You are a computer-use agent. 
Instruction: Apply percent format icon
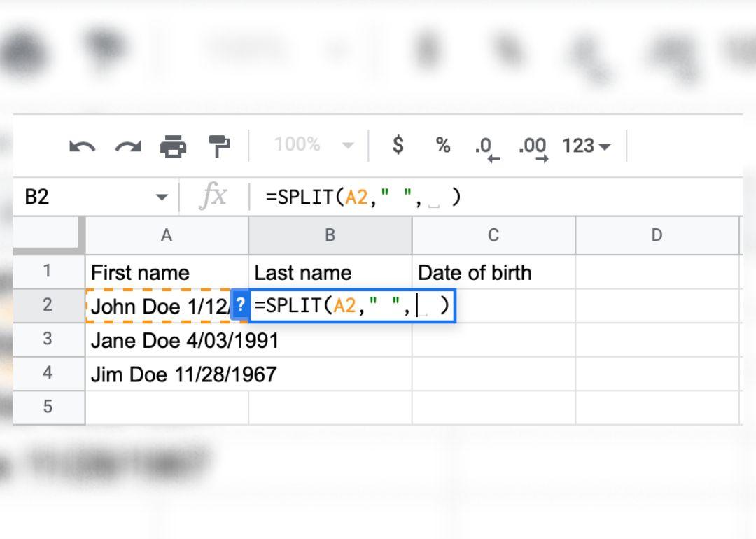(442, 146)
